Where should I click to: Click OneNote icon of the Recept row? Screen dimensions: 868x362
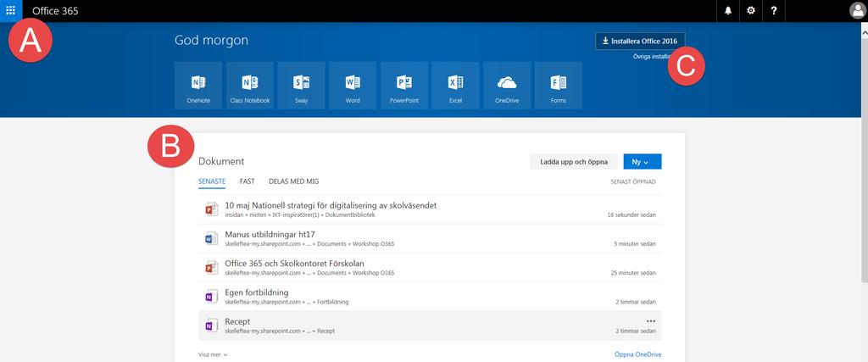coord(211,326)
